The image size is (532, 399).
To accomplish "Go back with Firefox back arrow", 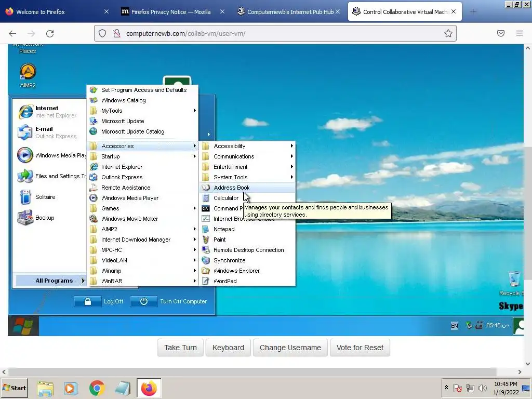I will point(12,33).
